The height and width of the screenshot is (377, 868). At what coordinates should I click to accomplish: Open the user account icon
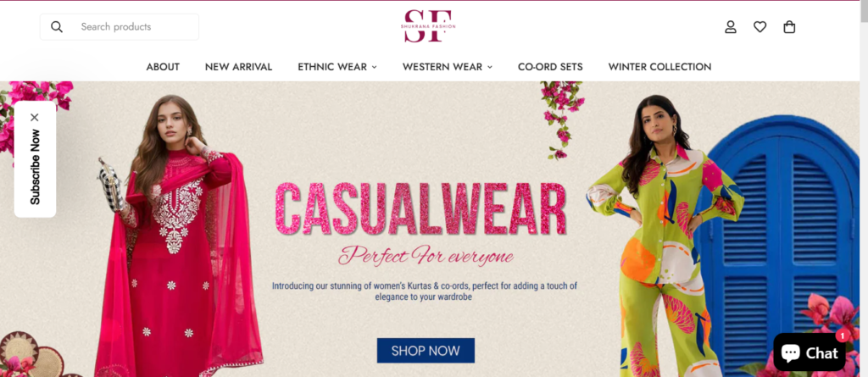731,26
